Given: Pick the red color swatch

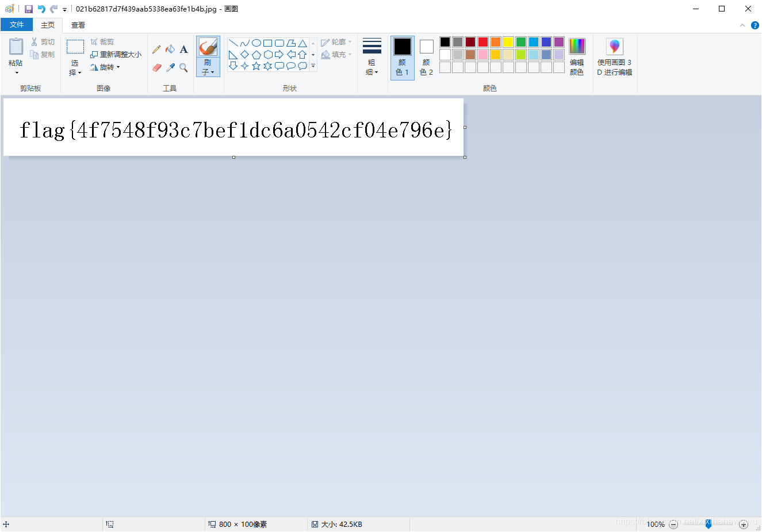Looking at the screenshot, I should pyautogui.click(x=483, y=42).
